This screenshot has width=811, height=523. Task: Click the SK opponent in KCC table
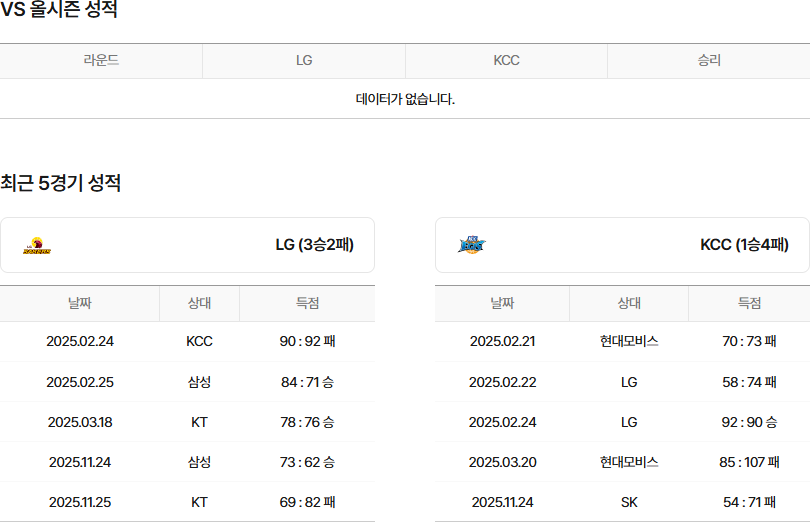pyautogui.click(x=629, y=502)
